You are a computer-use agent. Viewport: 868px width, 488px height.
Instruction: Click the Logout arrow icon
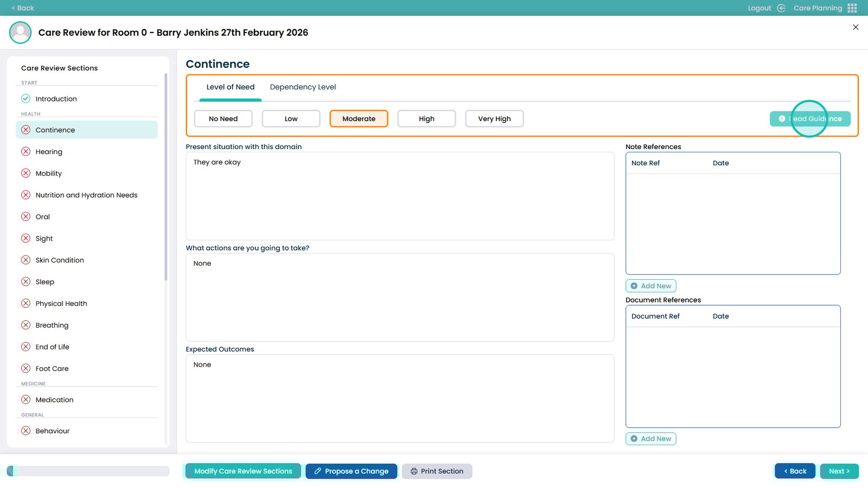click(781, 8)
